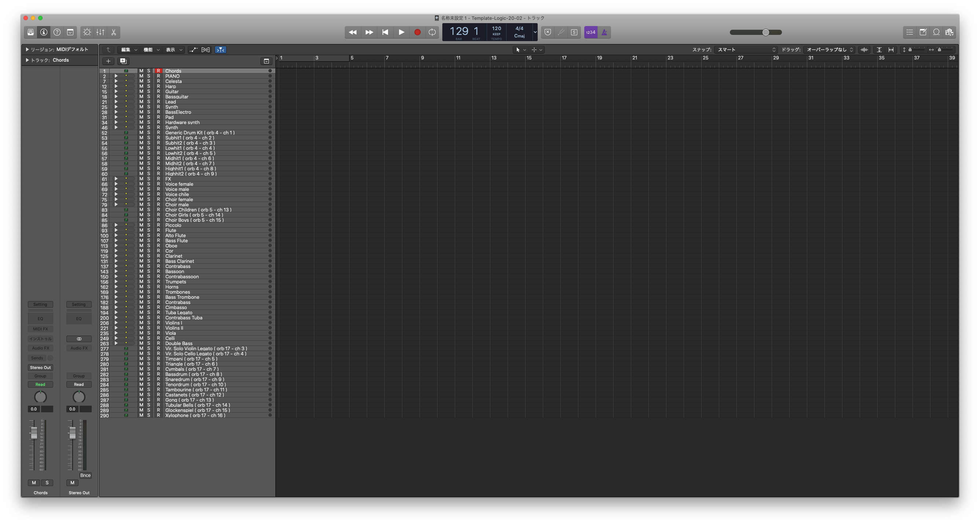The height and width of the screenshot is (525, 980).
Task: Open the Loop Browser icon
Action: (936, 32)
